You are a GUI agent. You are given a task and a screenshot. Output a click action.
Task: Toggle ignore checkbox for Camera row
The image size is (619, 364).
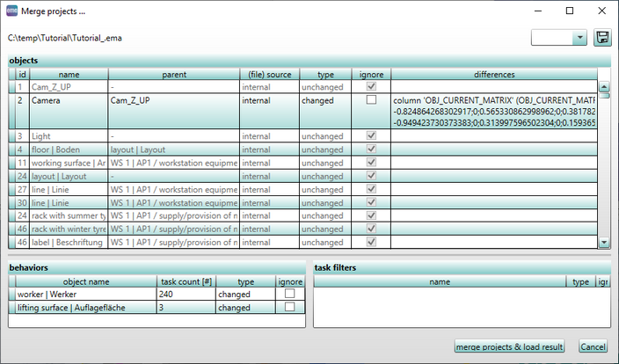point(371,101)
